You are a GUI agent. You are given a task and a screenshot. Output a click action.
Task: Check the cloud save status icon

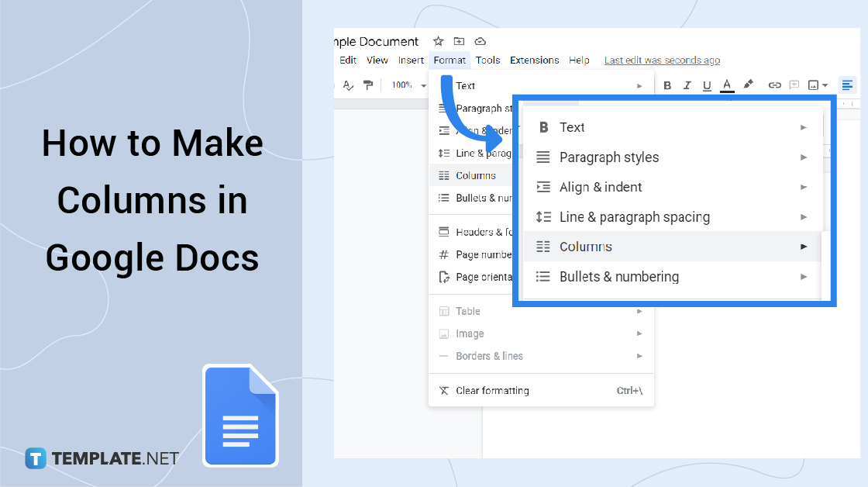click(x=480, y=41)
